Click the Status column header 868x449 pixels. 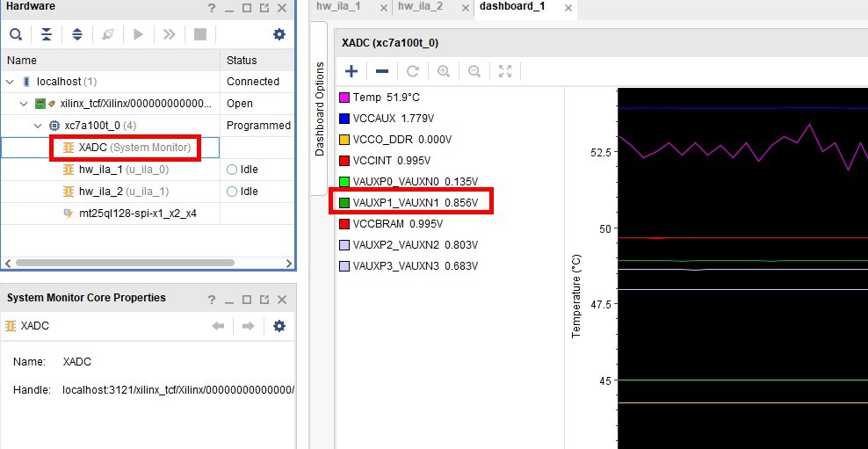pyautogui.click(x=257, y=61)
